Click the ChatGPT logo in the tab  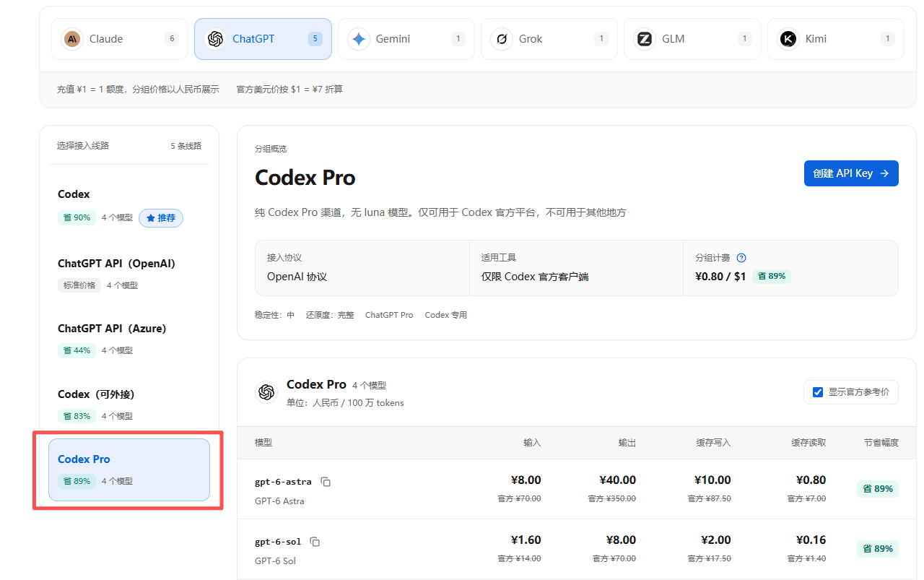pyautogui.click(x=215, y=39)
